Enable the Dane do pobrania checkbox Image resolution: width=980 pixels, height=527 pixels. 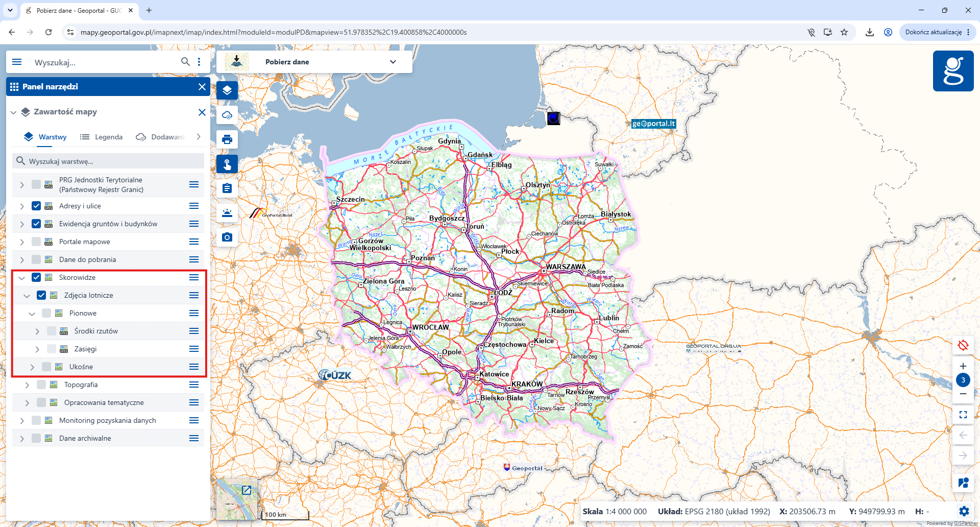pyautogui.click(x=36, y=259)
